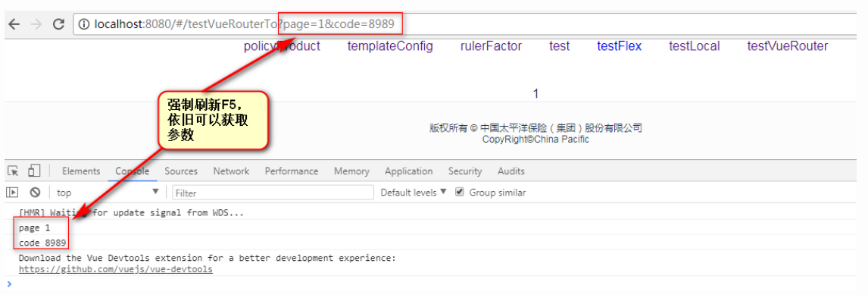Screen dimensions: 868x295
Task: Switch to the Network tab
Action: pyautogui.click(x=232, y=171)
